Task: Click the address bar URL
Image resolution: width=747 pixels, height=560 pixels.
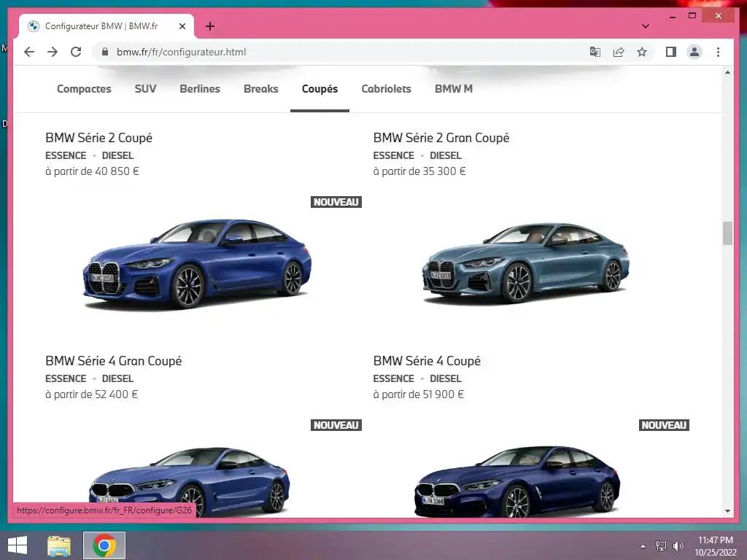Action: tap(181, 52)
